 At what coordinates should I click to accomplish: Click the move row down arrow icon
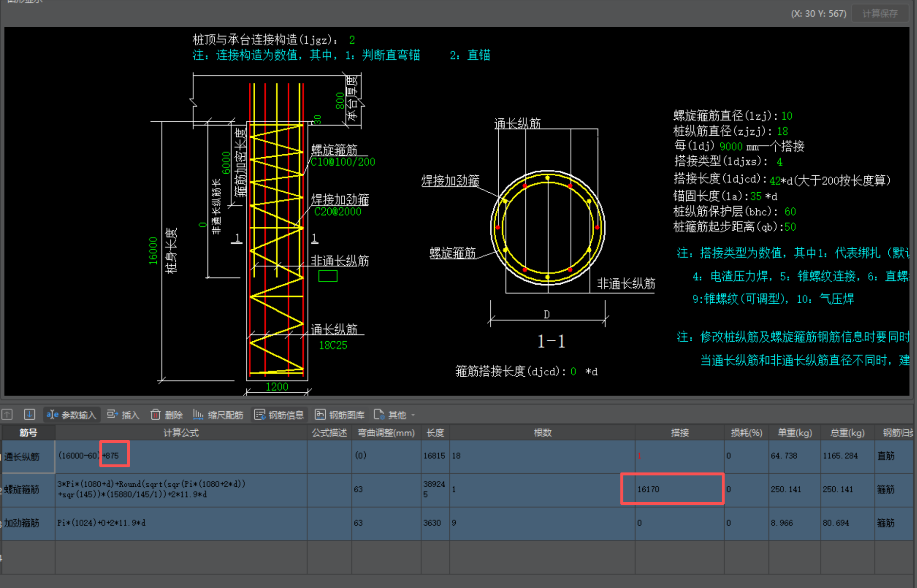tap(29, 414)
